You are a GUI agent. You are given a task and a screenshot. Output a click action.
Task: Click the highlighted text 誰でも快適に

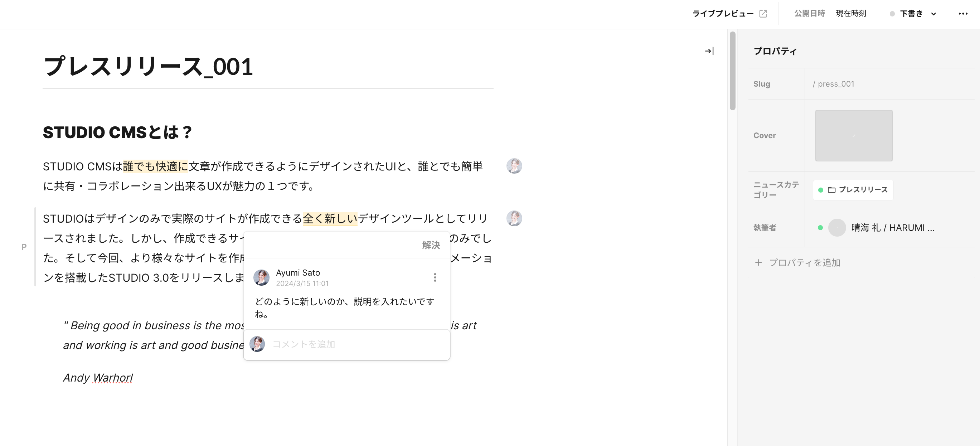pyautogui.click(x=155, y=166)
